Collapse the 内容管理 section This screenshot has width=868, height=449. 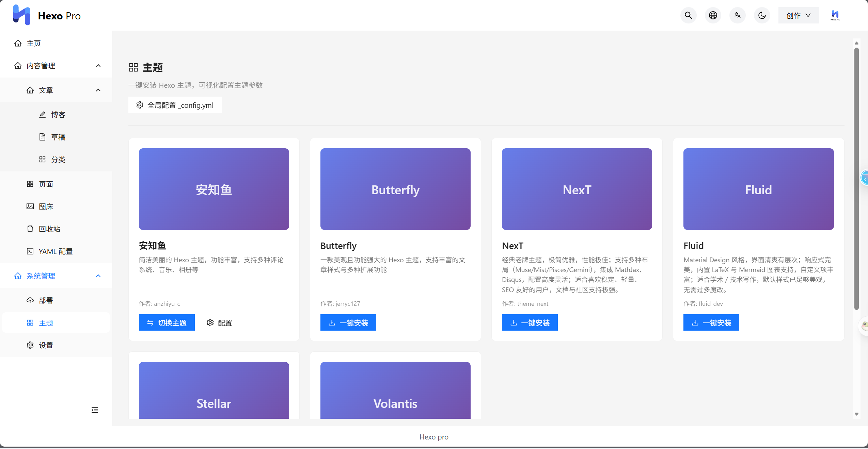click(56, 66)
